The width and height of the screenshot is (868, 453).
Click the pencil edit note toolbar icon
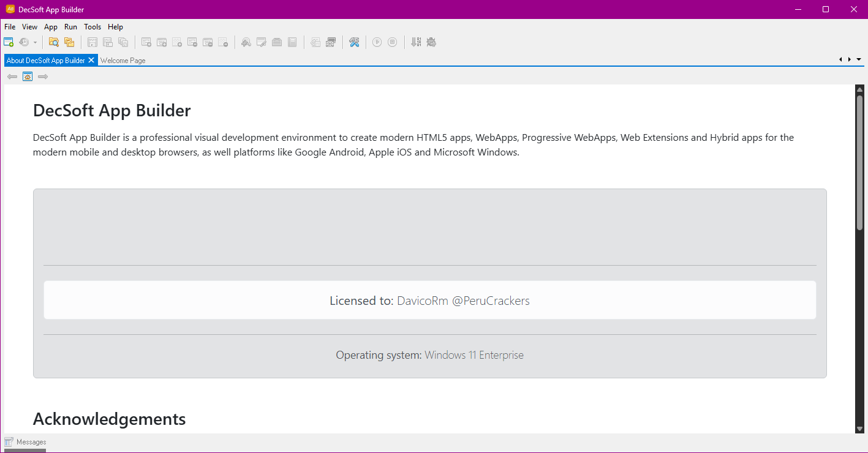[x=262, y=42]
